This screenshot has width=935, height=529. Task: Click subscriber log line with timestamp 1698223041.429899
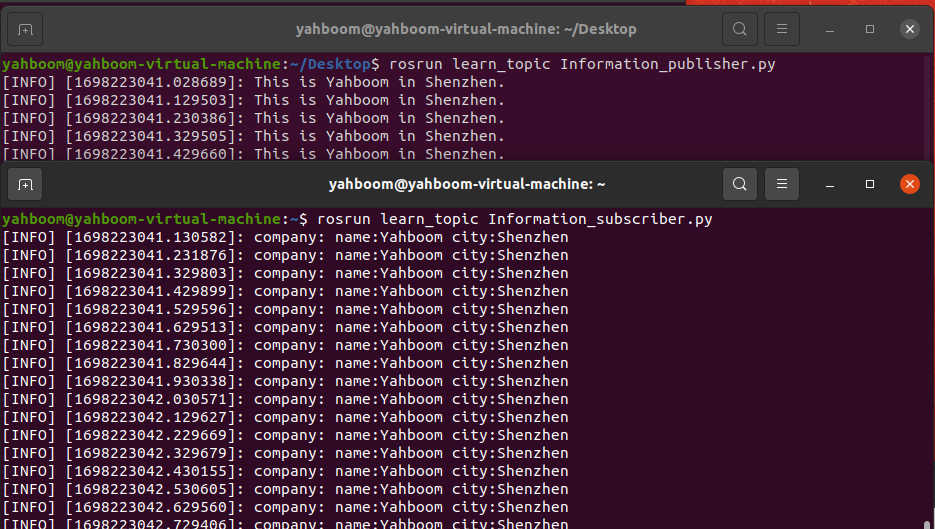tap(285, 291)
